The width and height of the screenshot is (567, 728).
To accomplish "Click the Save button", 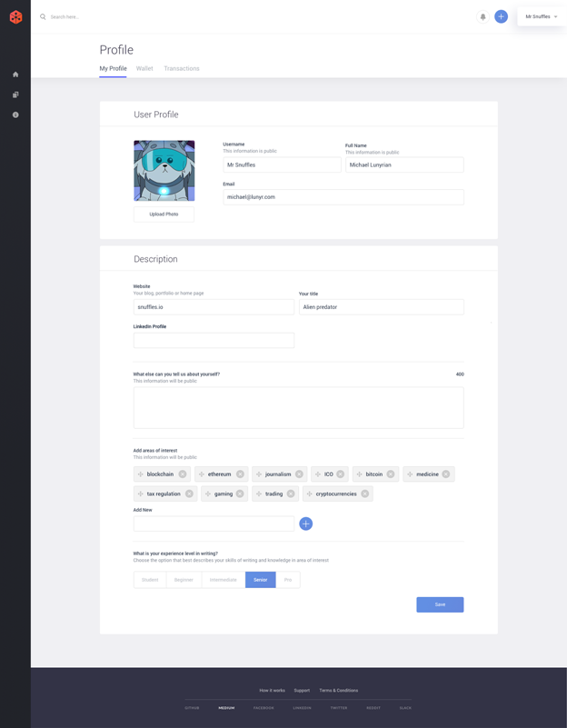I will click(440, 604).
